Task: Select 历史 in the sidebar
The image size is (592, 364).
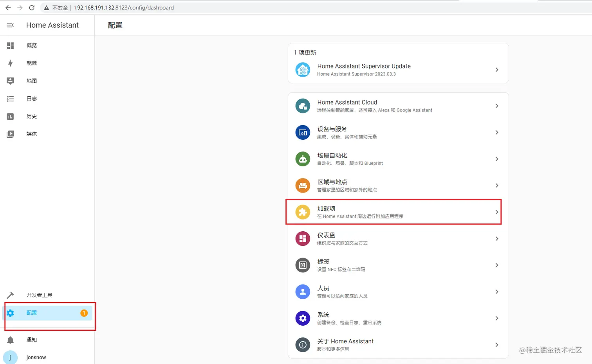Action: coord(32,116)
